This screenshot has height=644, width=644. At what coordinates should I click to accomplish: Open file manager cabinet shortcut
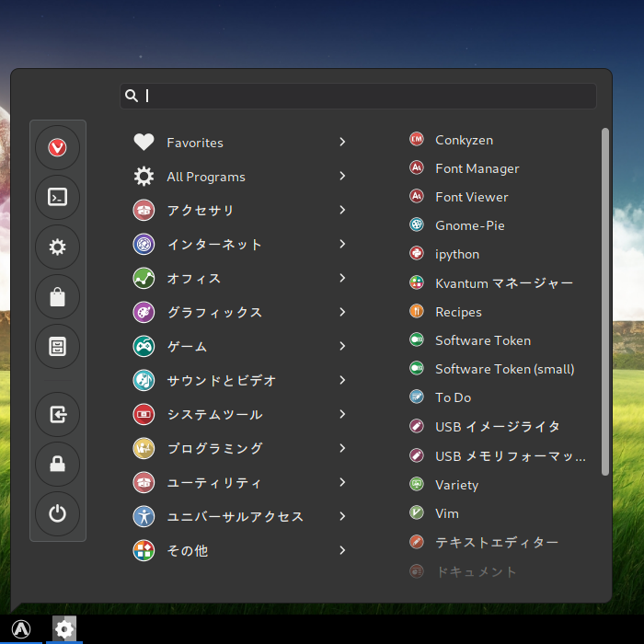click(x=57, y=346)
